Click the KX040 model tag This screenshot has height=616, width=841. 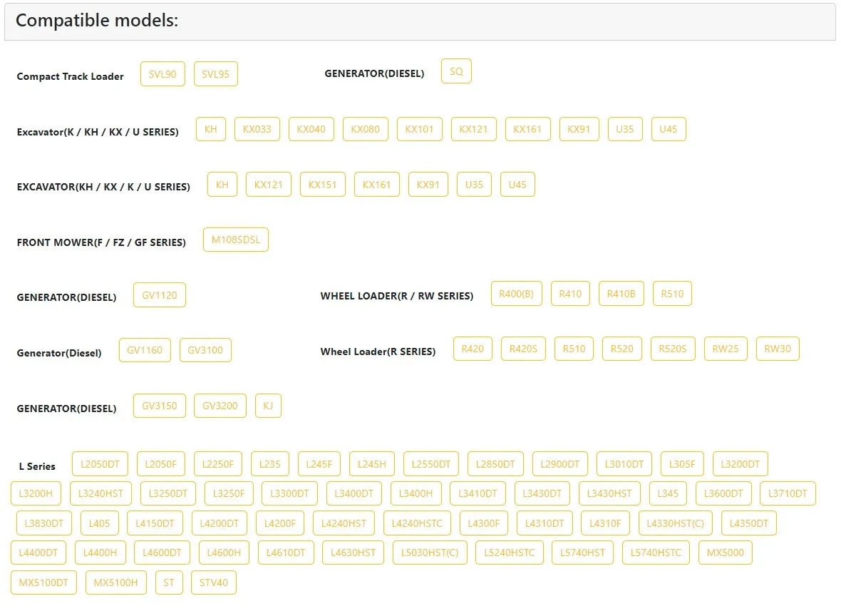pyautogui.click(x=311, y=129)
